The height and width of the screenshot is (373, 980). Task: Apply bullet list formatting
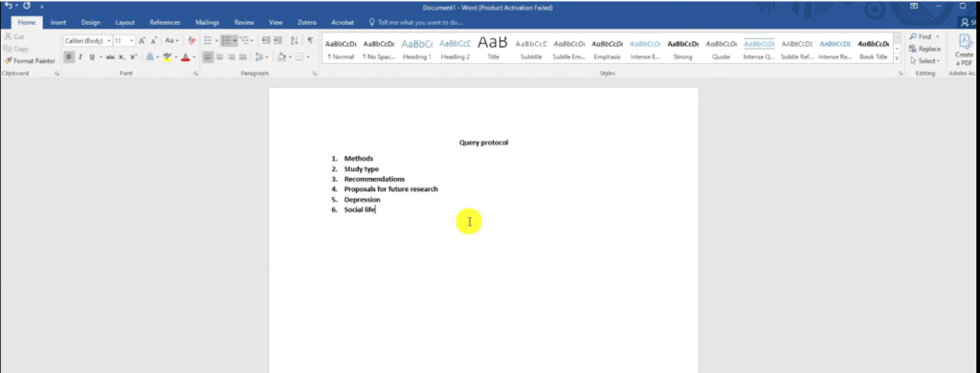(208, 40)
